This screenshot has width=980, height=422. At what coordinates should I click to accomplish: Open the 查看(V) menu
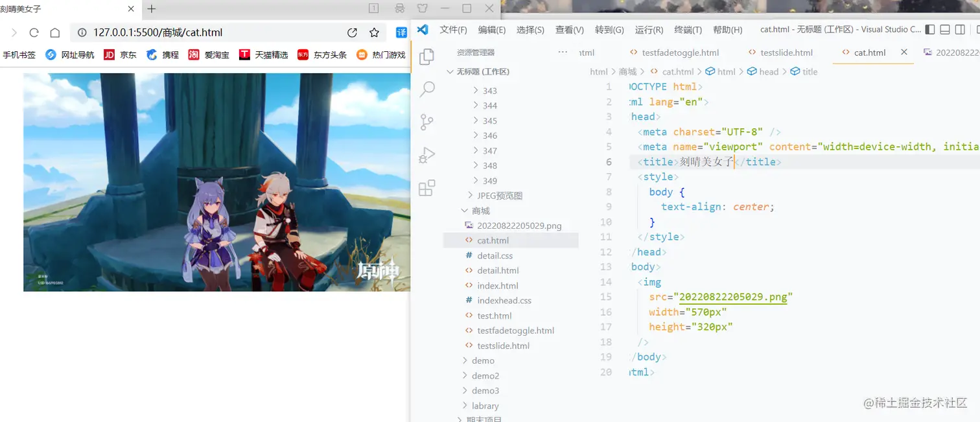pyautogui.click(x=570, y=30)
